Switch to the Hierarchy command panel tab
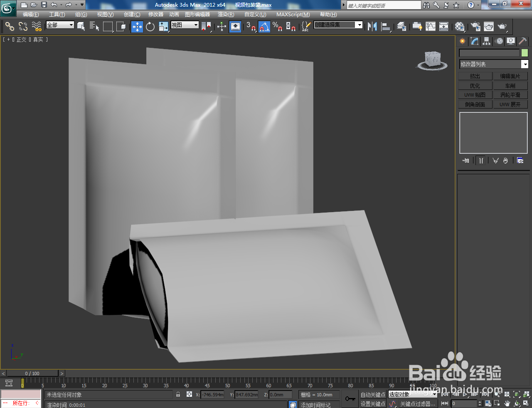This screenshot has width=532, height=408. (487, 41)
